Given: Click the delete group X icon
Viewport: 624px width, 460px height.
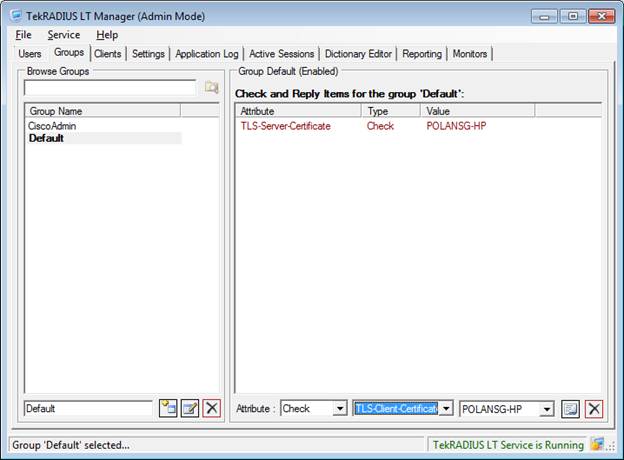Looking at the screenshot, I should point(212,408).
